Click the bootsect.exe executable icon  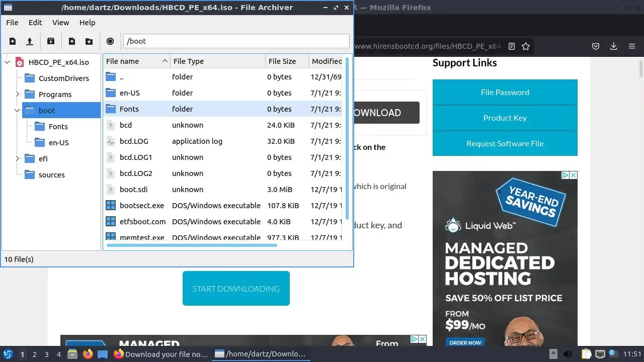(111, 205)
